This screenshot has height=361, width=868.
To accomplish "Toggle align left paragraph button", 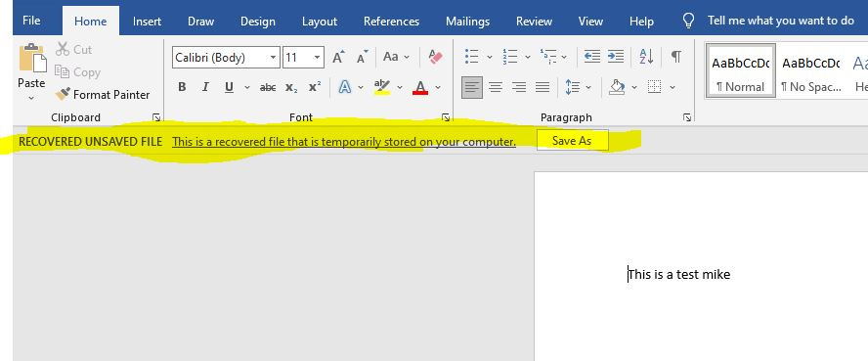I will point(472,87).
